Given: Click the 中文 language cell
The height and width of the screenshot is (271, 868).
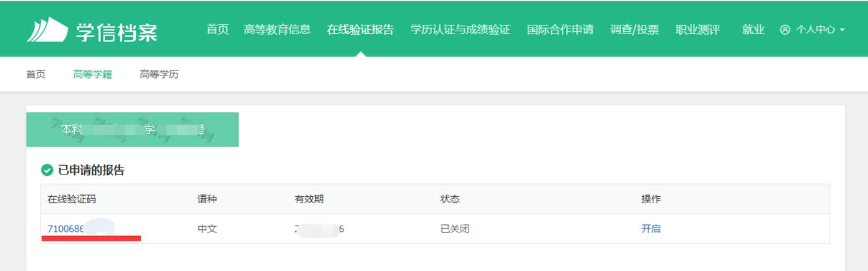Looking at the screenshot, I should coord(207,229).
